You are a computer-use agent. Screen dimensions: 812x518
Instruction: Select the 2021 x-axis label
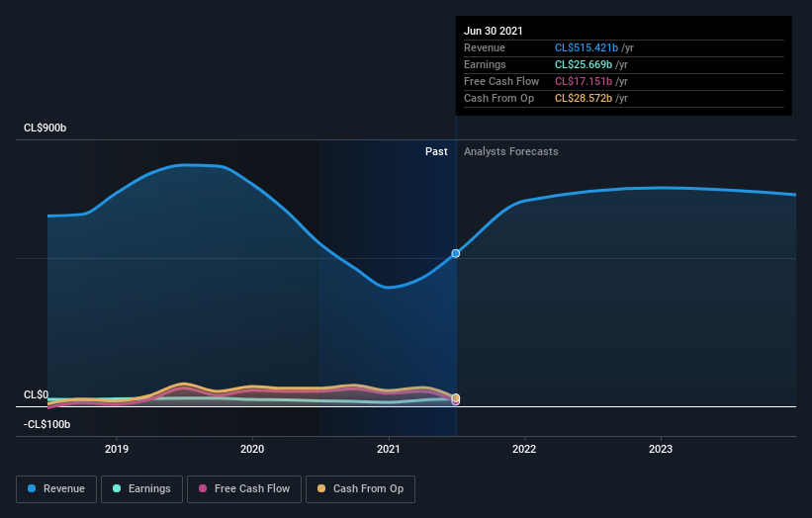[x=389, y=449]
